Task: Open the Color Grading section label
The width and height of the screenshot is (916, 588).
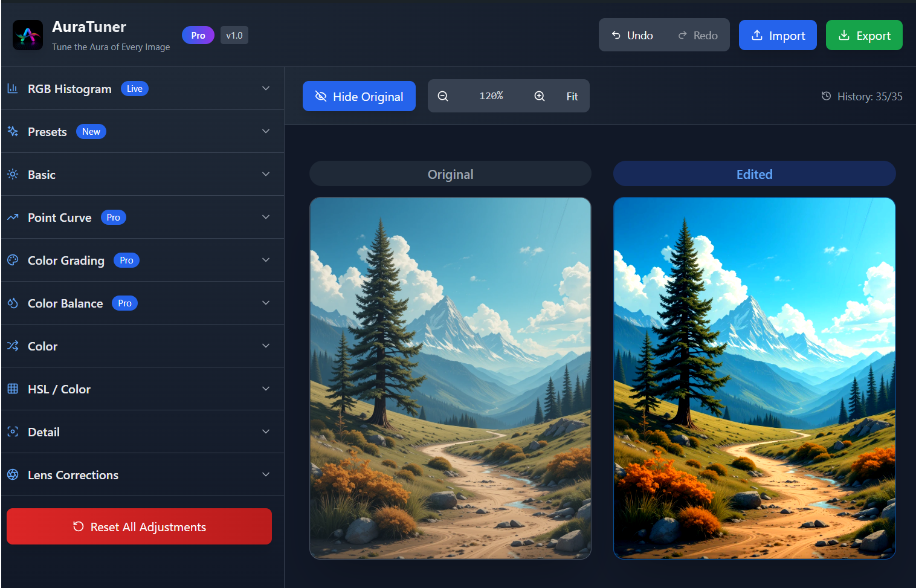Action: [66, 260]
